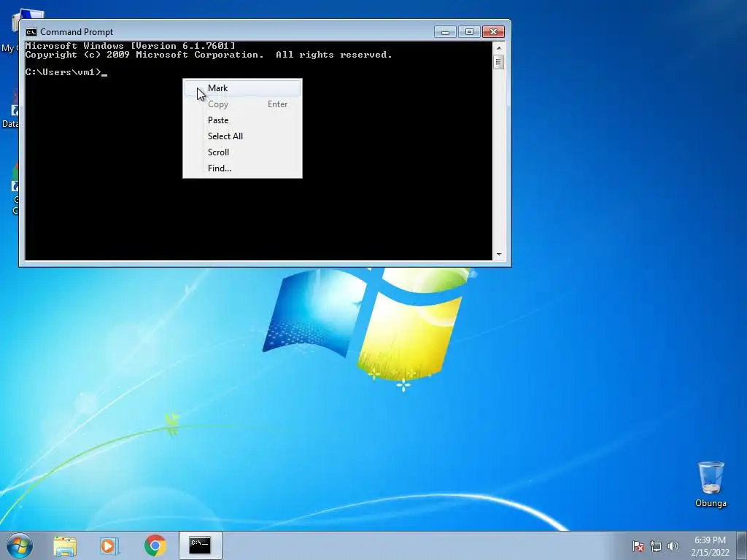
Task: Choose Paste from the context menu
Action: 242,120
